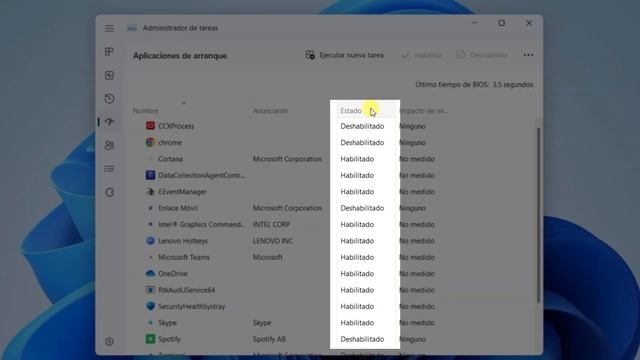Click Deshabilitado status for chrome
The image size is (640, 360).
pos(362,142)
